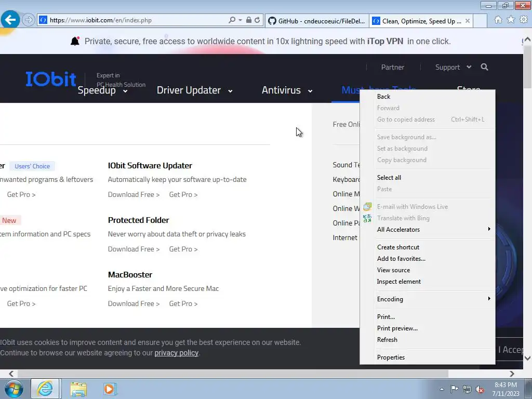This screenshot has height=399, width=532.
Task: Choose Refresh in context menu
Action: point(428,340)
